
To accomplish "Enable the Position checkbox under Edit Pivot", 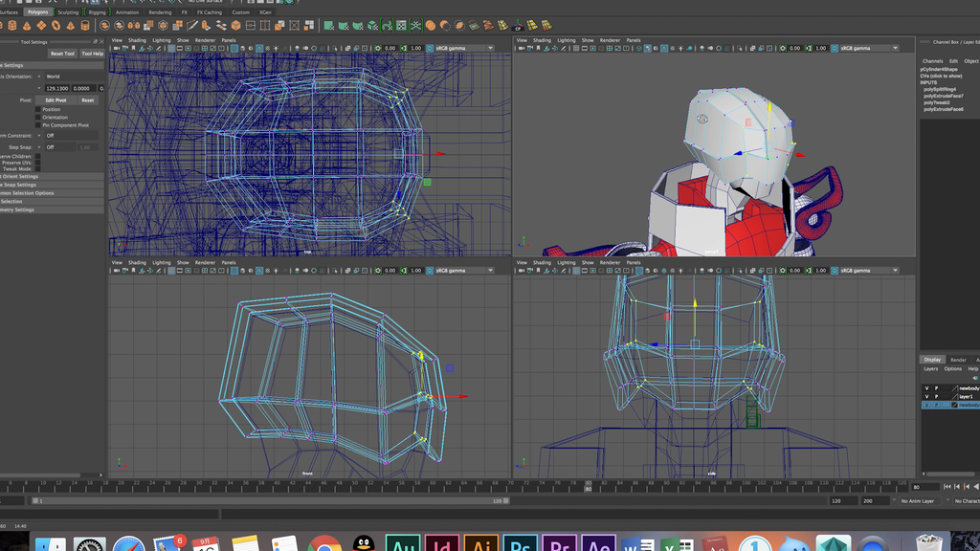I will click(37, 109).
